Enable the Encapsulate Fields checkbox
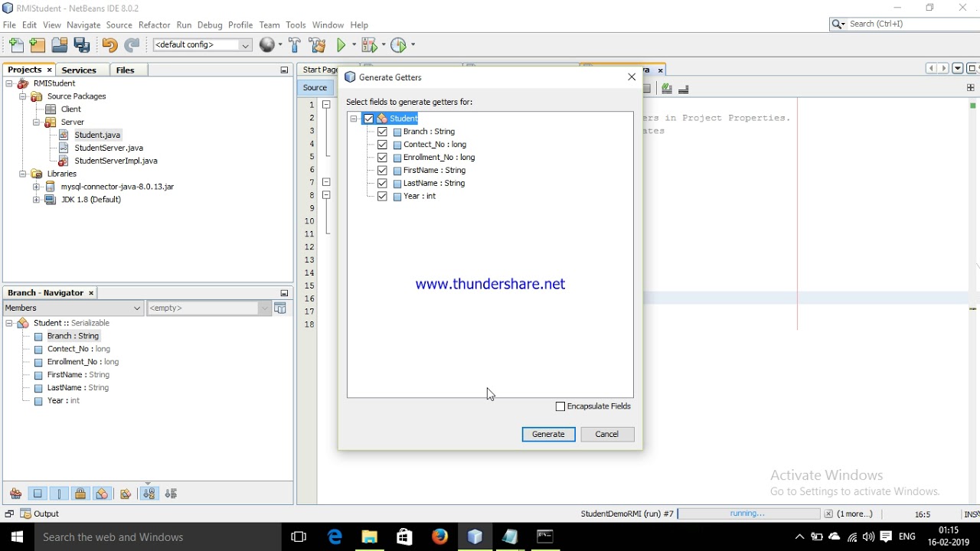Image resolution: width=980 pixels, height=551 pixels. coord(560,406)
